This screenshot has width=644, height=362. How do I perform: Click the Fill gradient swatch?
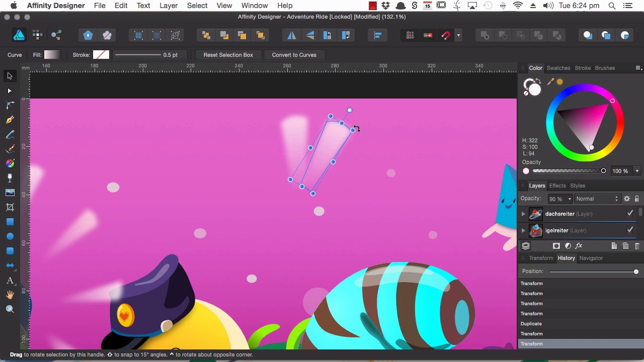52,55
